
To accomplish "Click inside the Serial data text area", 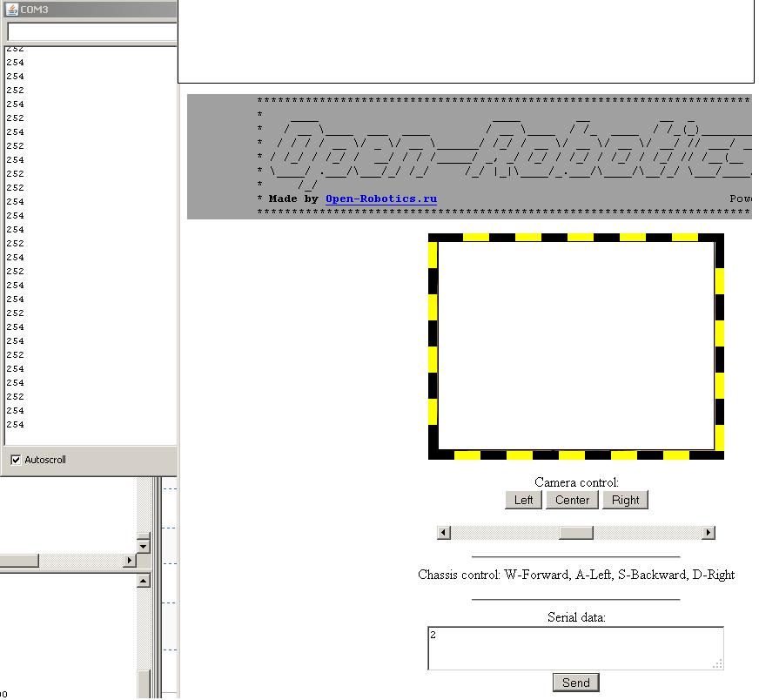I will 575,649.
